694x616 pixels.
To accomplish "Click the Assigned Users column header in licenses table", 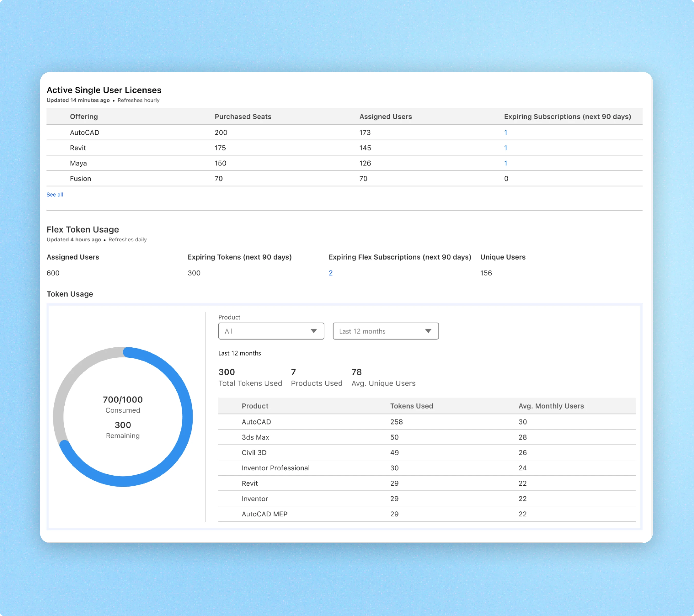I will (x=385, y=117).
